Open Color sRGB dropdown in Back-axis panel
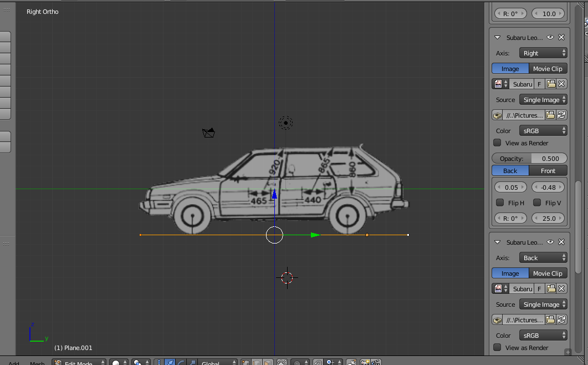Viewport: 588px width, 365px height. (x=543, y=336)
